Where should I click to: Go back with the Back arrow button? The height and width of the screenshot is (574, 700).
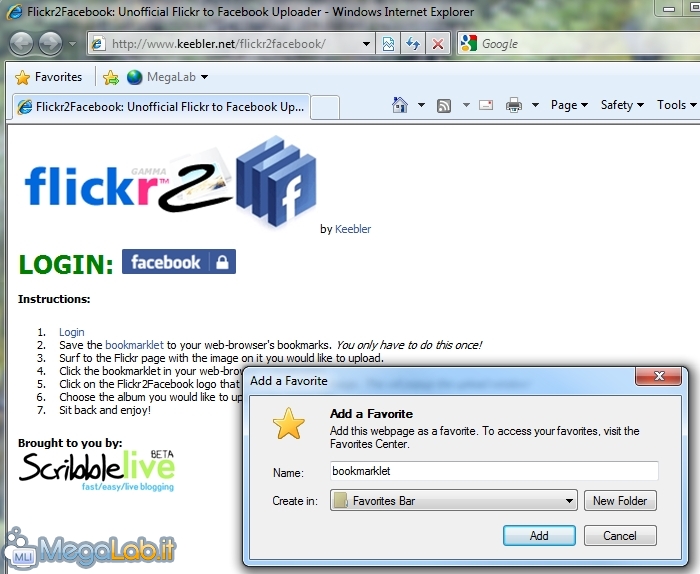[21, 44]
